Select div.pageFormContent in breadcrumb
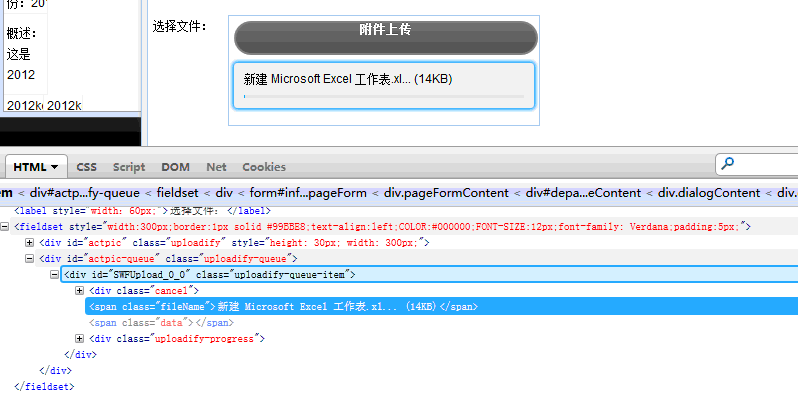The width and height of the screenshot is (798, 394). click(446, 193)
